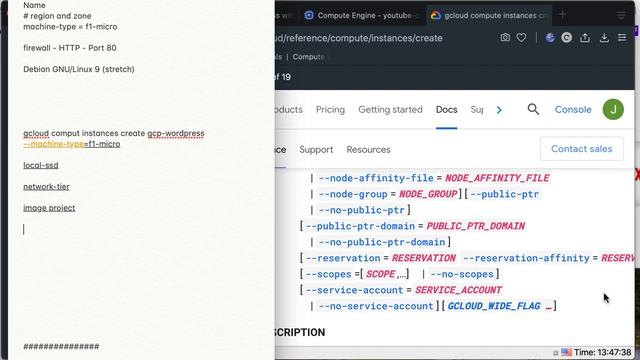The image size is (640, 360).
Task: Click the Console link
Action: click(x=573, y=109)
